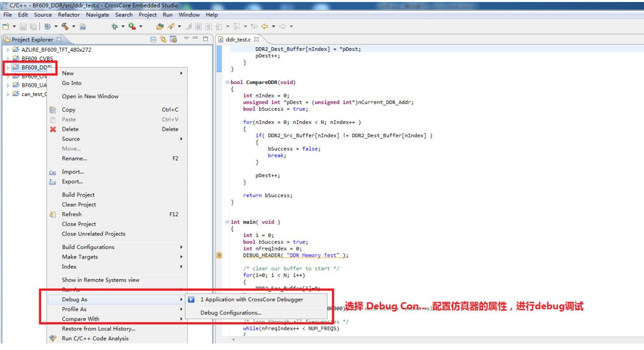Open the Run launch dropdown arrow
The image size is (644, 350).
(x=140, y=27)
